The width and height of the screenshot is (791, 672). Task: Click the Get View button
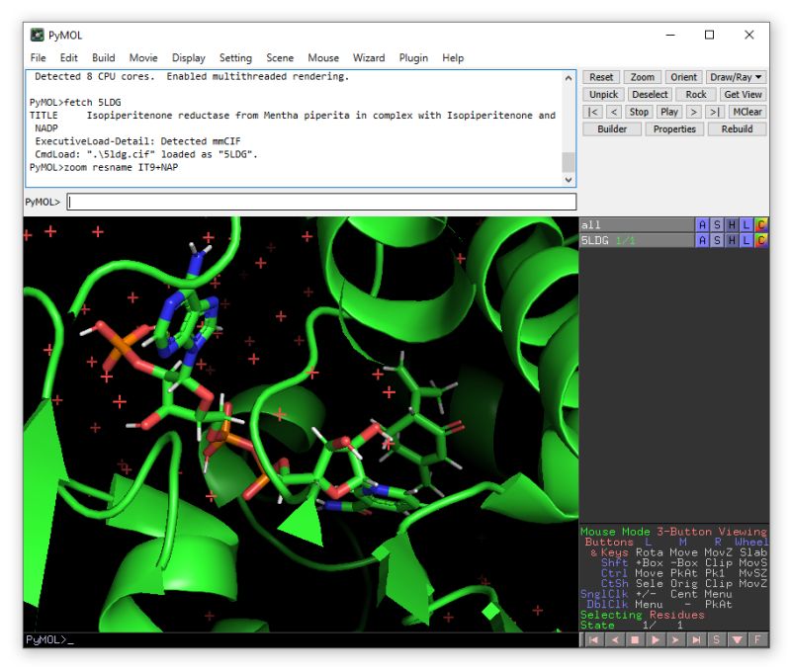click(x=743, y=94)
